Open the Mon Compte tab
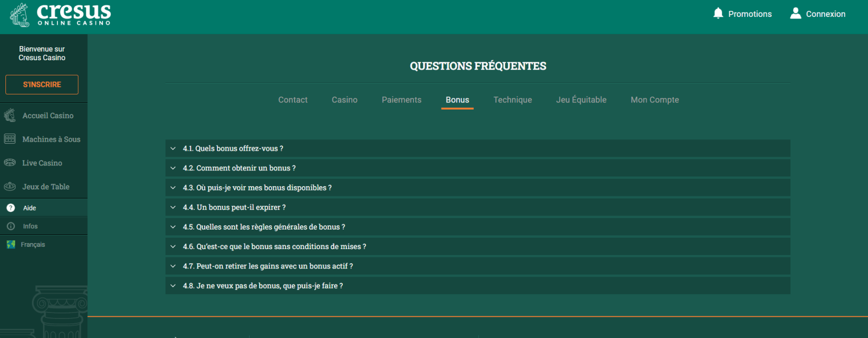The height and width of the screenshot is (338, 868). (x=654, y=100)
